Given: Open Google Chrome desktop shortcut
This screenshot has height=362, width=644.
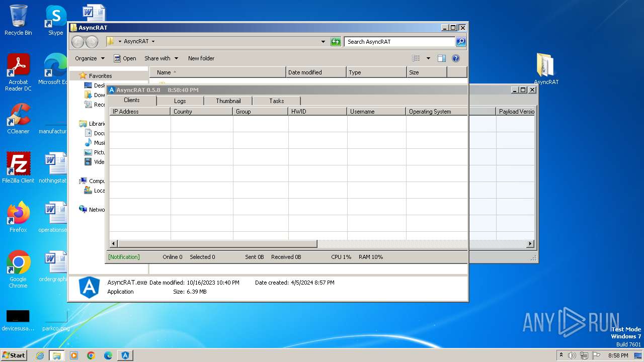Looking at the screenshot, I should coord(18,269).
